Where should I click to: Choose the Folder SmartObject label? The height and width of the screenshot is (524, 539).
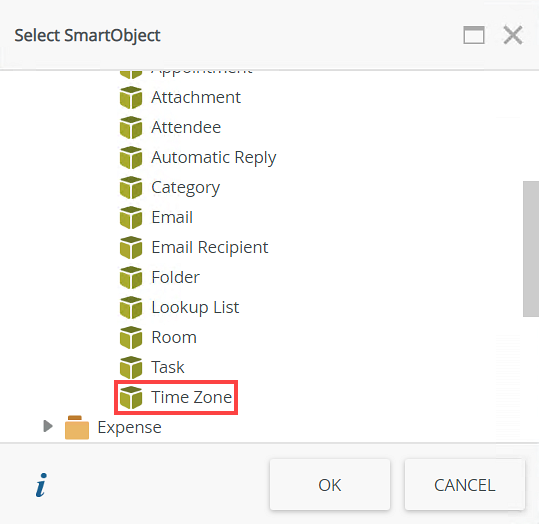tap(176, 277)
